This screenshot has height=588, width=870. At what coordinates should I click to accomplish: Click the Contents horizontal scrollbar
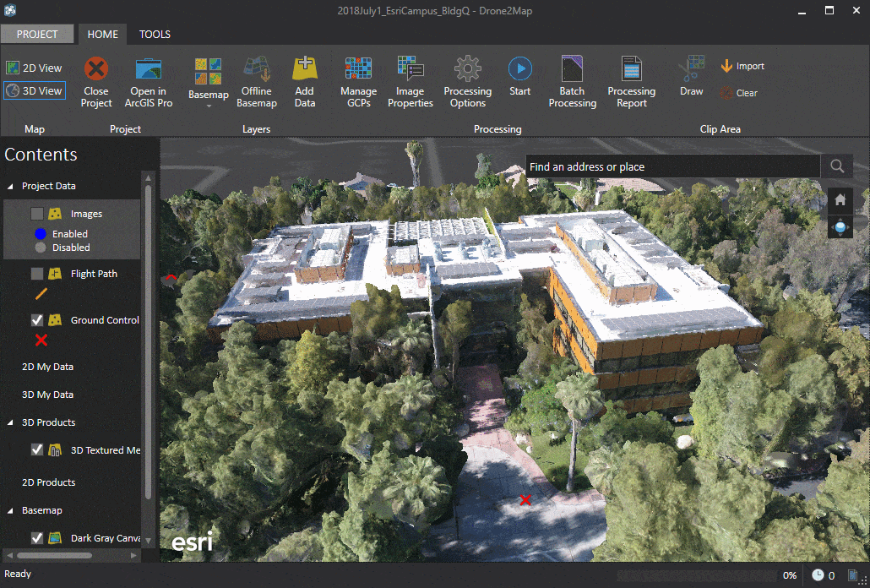54,555
